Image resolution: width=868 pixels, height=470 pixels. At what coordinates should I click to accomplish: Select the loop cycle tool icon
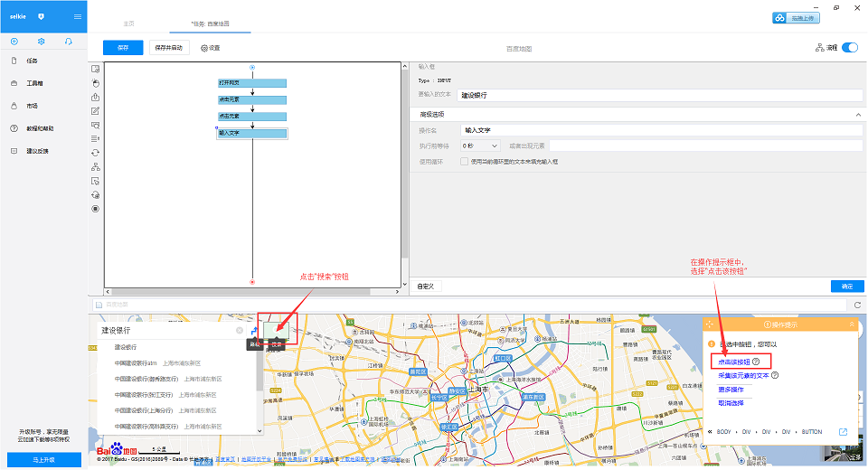pyautogui.click(x=95, y=153)
